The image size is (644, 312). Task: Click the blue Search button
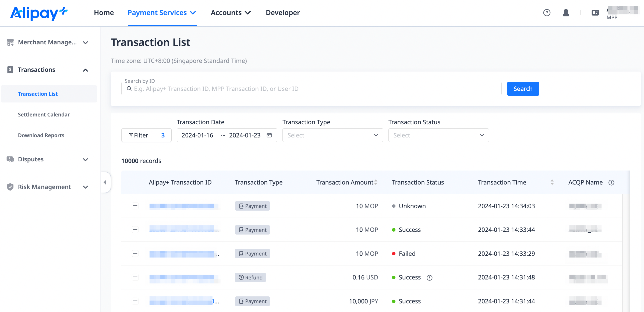coord(523,89)
